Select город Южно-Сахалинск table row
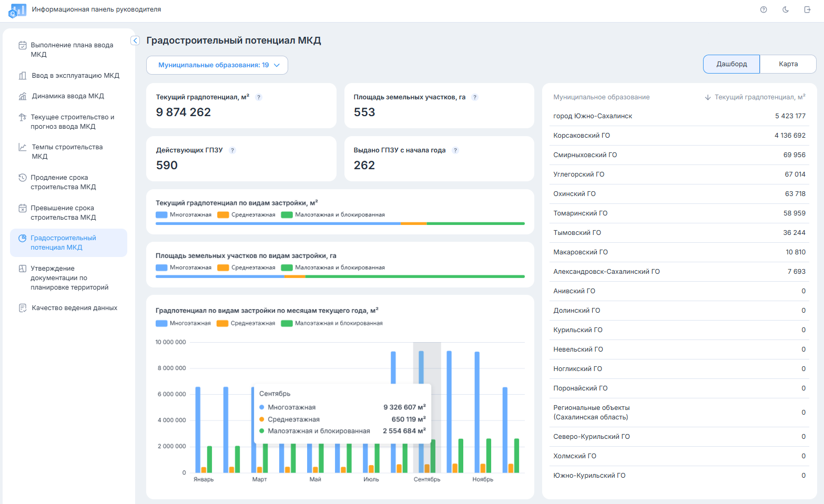This screenshot has width=824, height=504. [679, 116]
